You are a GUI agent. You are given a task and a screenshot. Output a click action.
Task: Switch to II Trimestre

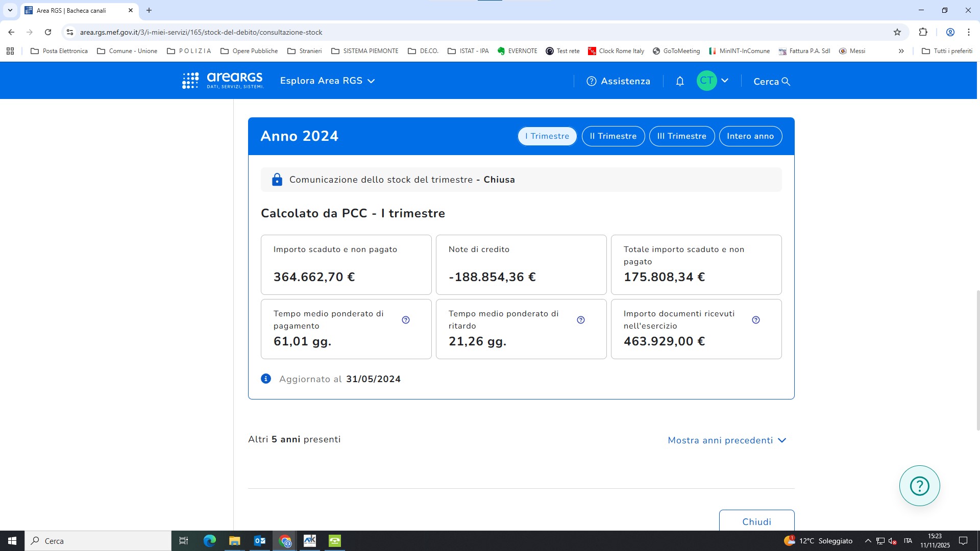613,136
